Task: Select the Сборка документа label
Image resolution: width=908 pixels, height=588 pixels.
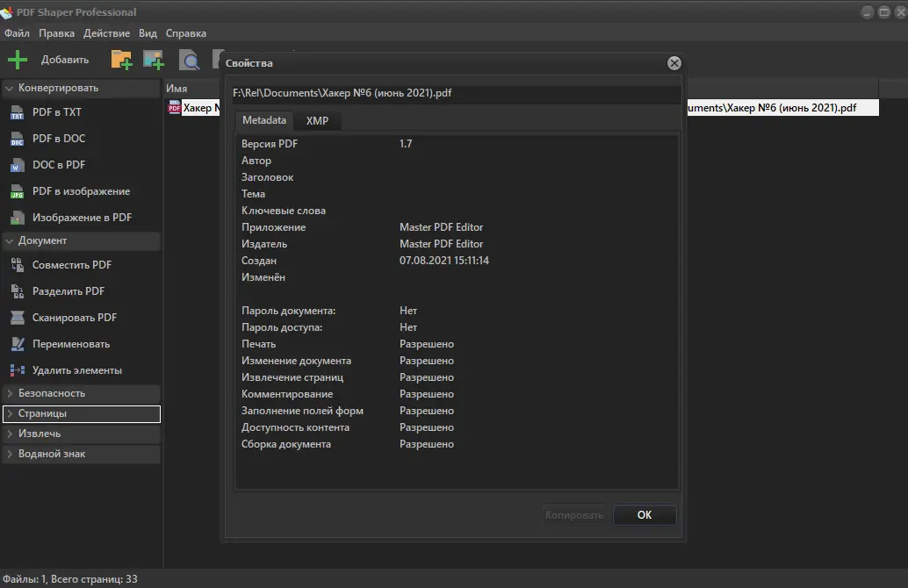Action: (x=286, y=444)
